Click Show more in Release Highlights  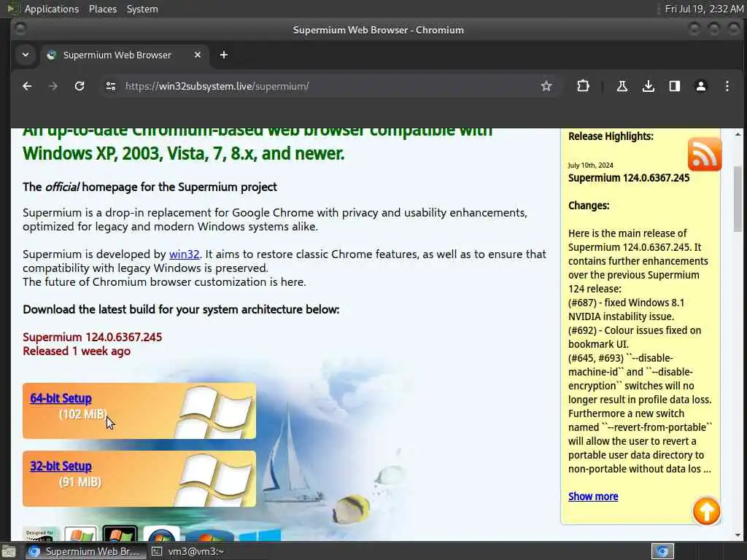[593, 497]
